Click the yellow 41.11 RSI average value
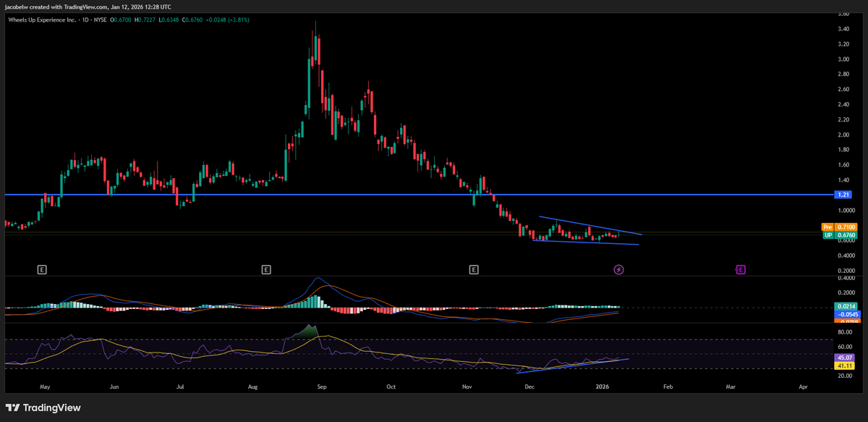This screenshot has height=422, width=868. point(843,366)
